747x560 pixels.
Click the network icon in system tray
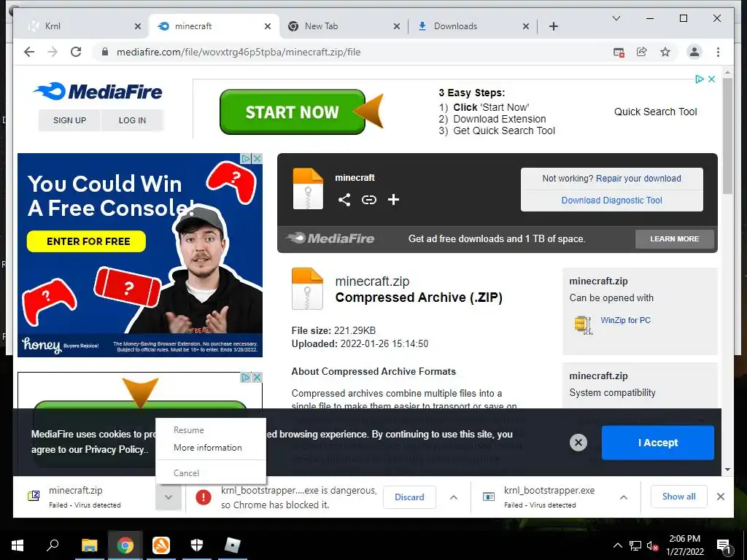(635, 545)
